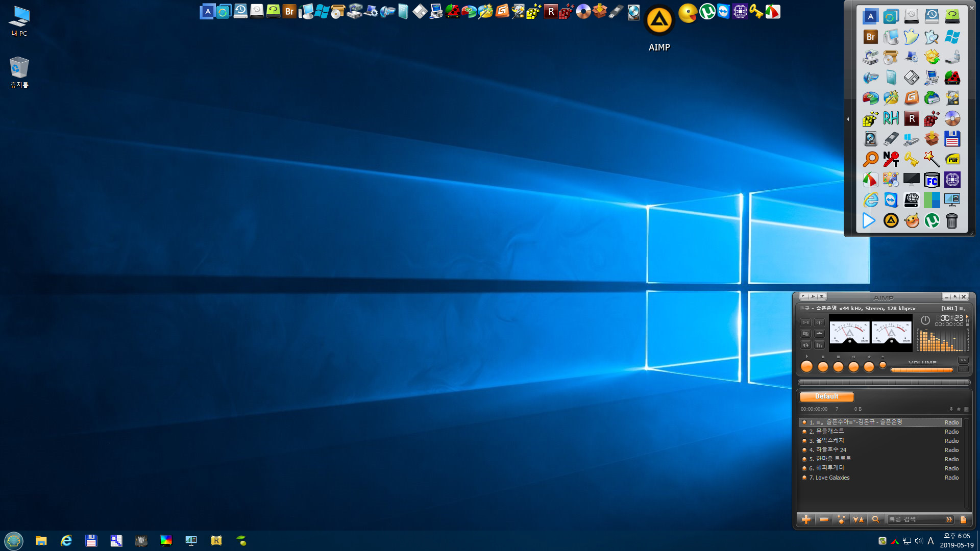Select playlist track 2 뮤클캐스트
The width and height of the screenshot is (980, 551).
pos(880,432)
